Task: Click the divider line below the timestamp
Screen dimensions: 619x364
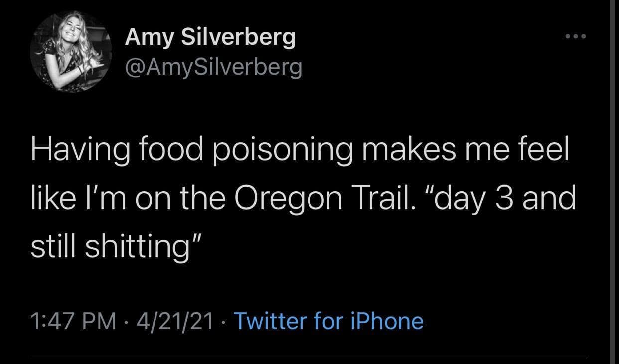Action: pyautogui.click(x=309, y=356)
